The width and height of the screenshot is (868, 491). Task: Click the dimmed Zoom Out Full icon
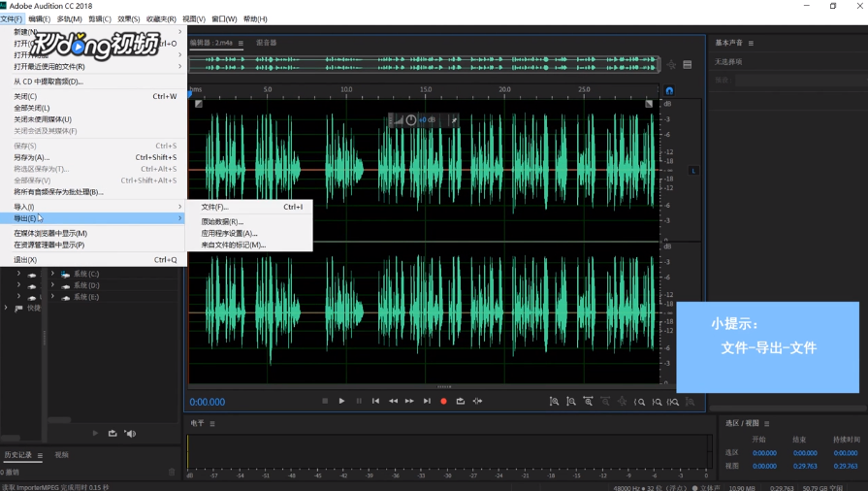tap(623, 401)
